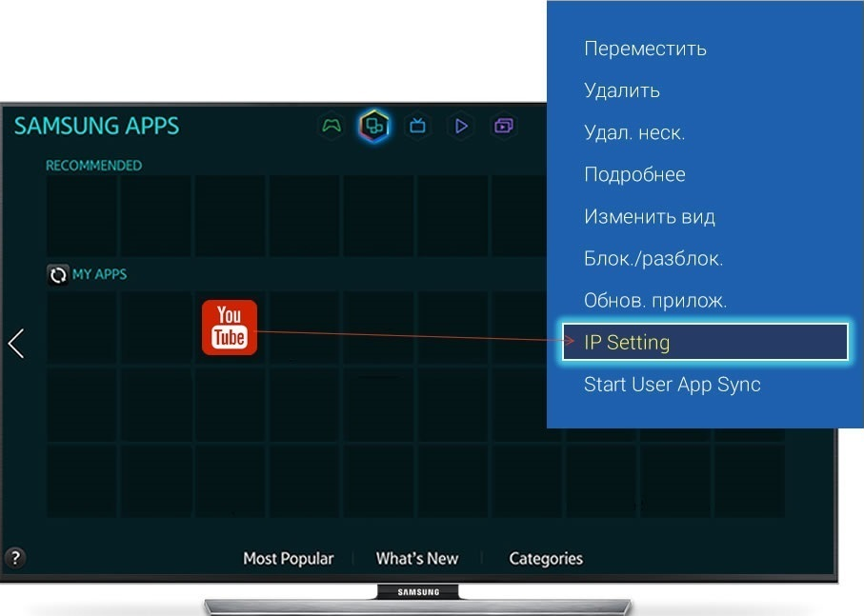Choose Переместить from the context menu
The height and width of the screenshot is (616, 864).
[x=645, y=49]
